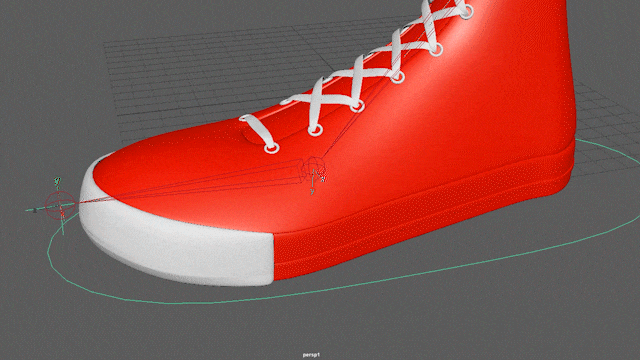
Task: Click the persp1 camera label
Action: pos(311,355)
